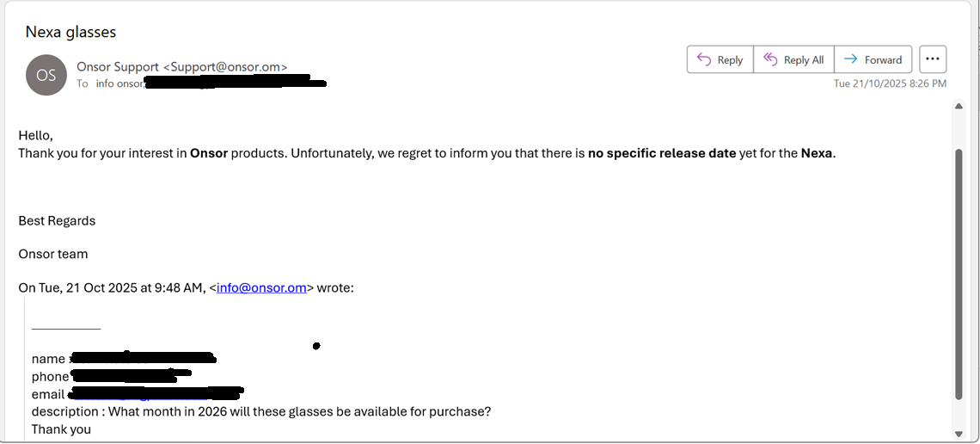
Task: Forward this Nexa glasses email
Action: 873,59
